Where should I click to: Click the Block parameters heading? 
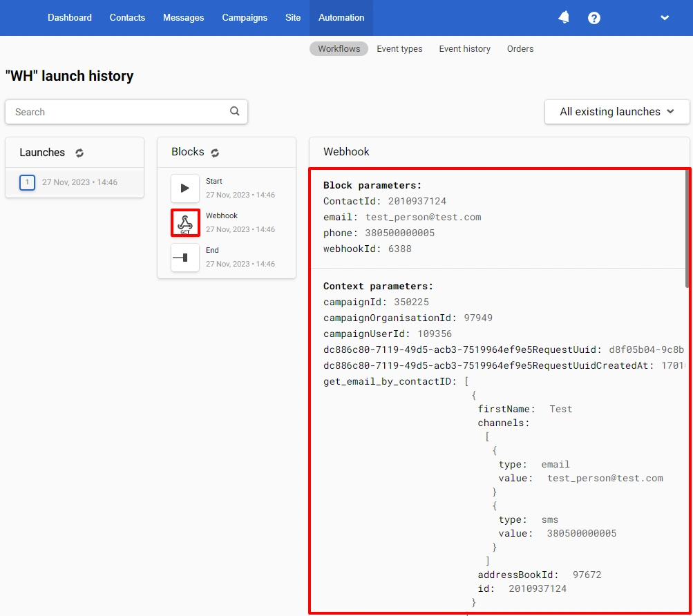[372, 185]
